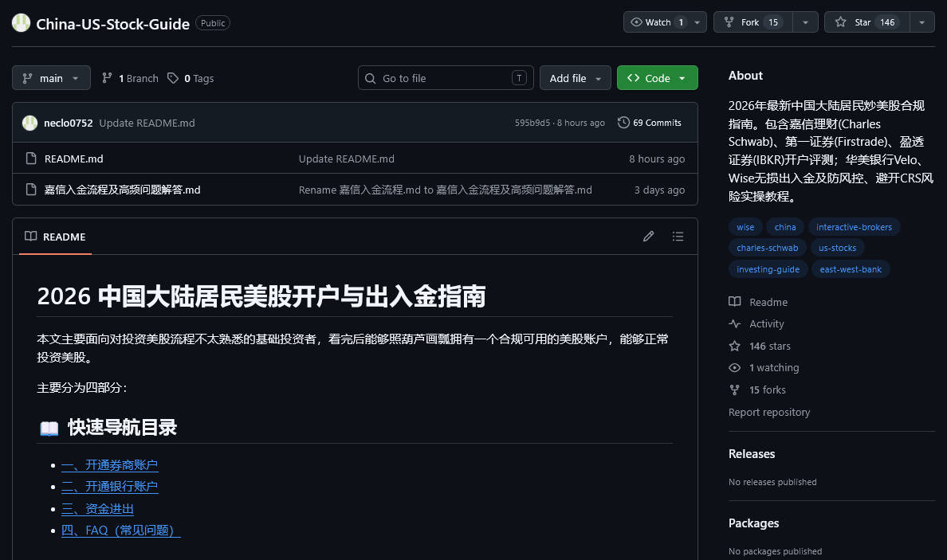
Task: Jump to 一、开通券商账户 section
Action: (109, 464)
